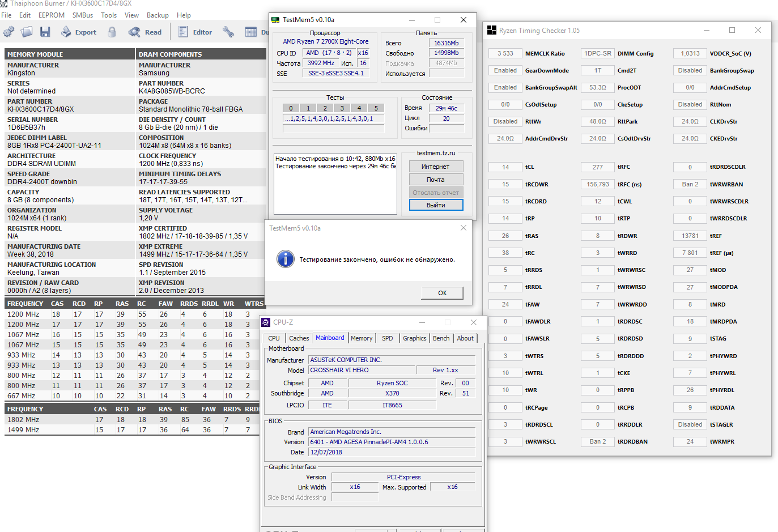Click the Read SPD toolbar button
778x532 pixels.
coord(146,32)
